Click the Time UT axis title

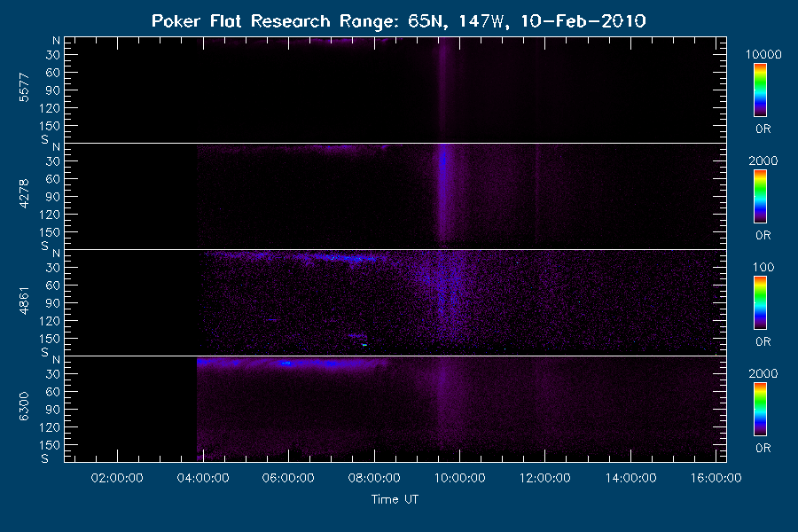(395, 499)
